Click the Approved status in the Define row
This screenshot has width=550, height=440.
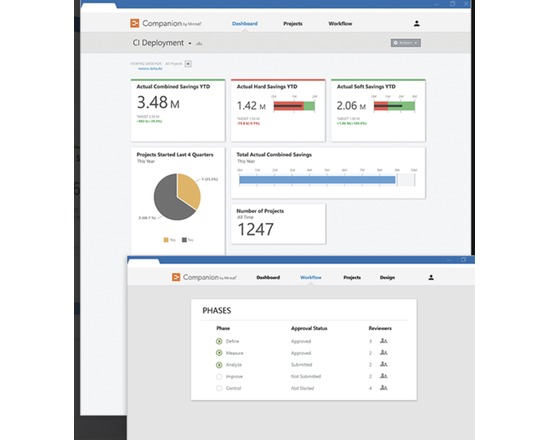tap(301, 341)
